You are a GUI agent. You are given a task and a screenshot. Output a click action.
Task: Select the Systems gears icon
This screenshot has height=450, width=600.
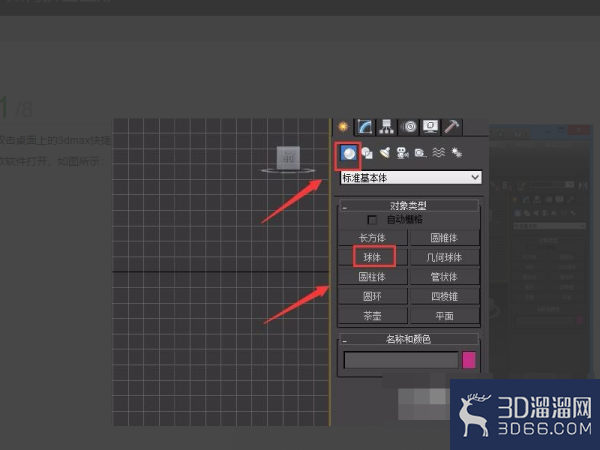457,153
